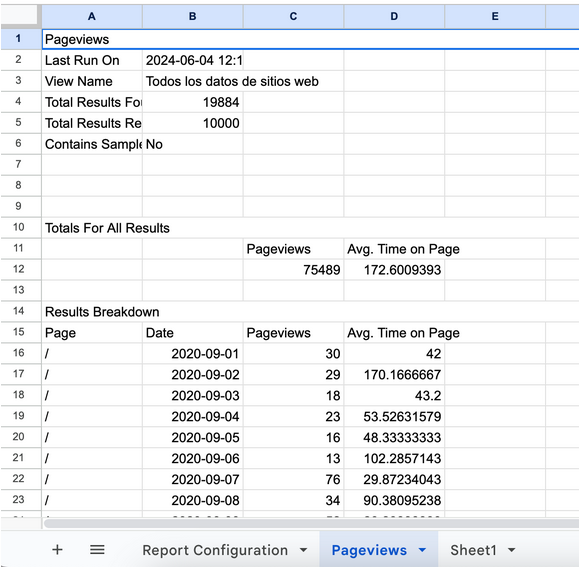Select cell with date 2020-09-05
The image size is (579, 567).
(193, 437)
